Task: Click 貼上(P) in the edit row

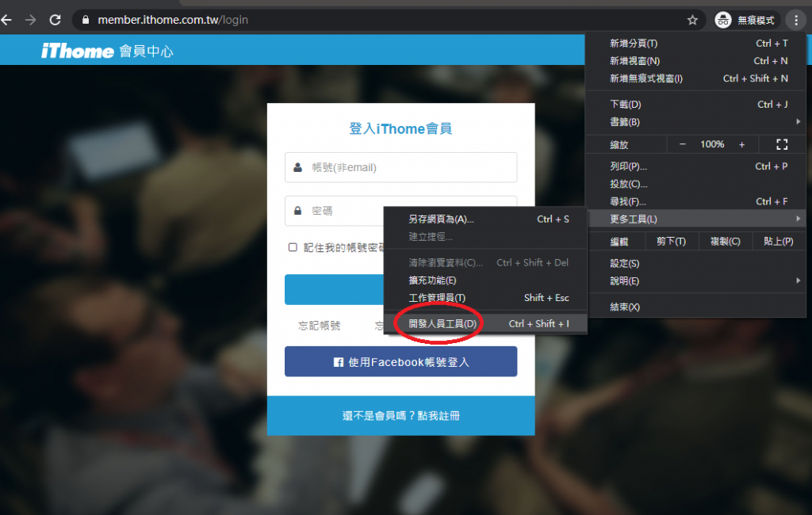Action: [x=779, y=242]
